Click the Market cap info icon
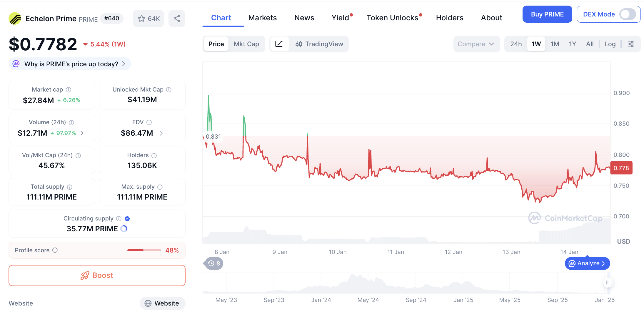The width and height of the screenshot is (644, 312). tap(69, 90)
